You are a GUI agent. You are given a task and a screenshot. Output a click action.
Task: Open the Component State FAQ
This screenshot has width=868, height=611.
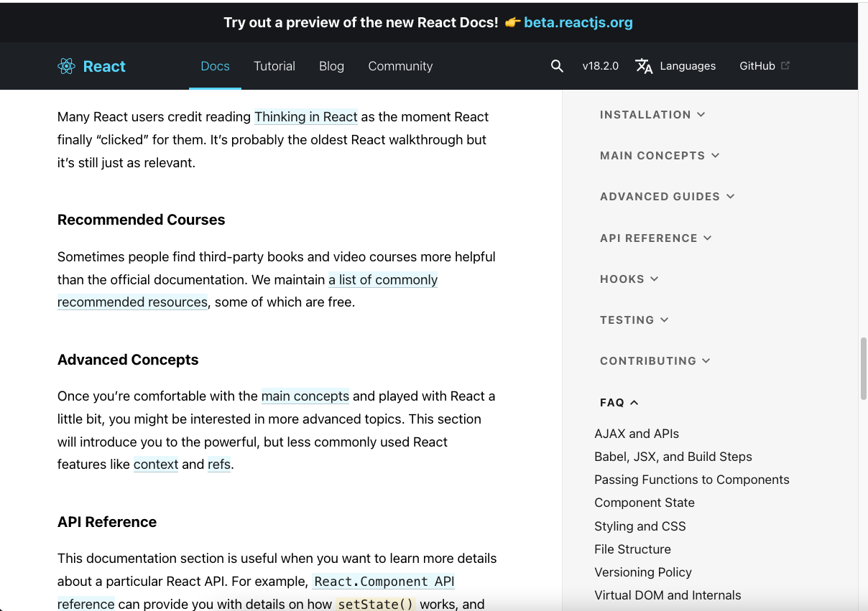click(x=645, y=503)
